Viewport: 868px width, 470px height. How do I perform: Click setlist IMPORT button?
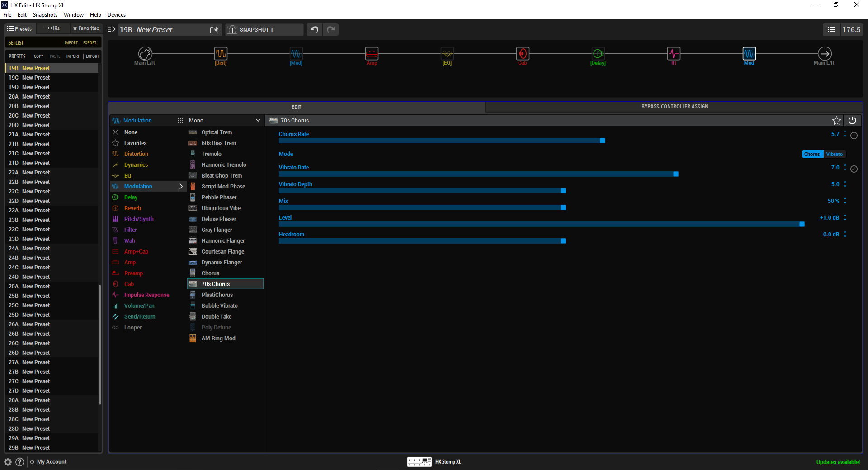[71, 43]
